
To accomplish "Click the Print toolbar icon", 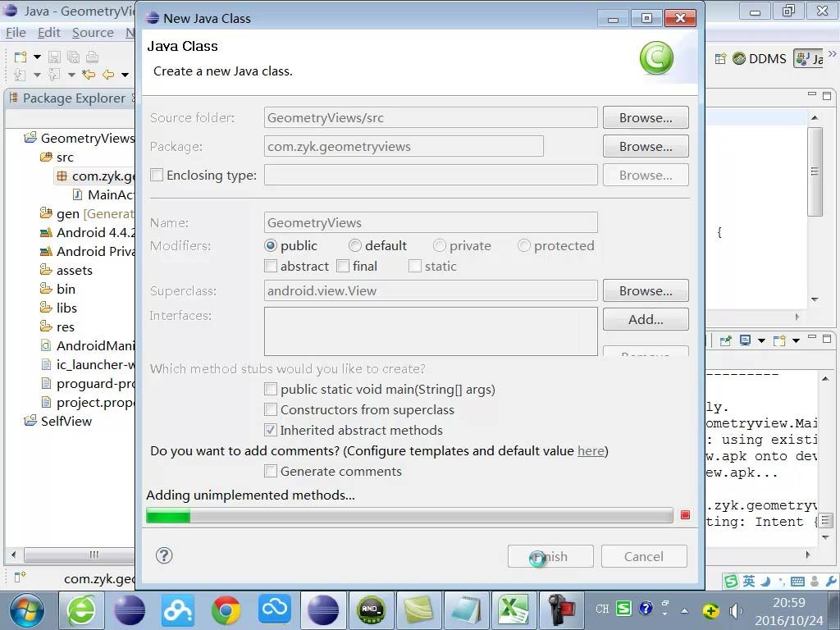I will pyautogui.click(x=92, y=57).
